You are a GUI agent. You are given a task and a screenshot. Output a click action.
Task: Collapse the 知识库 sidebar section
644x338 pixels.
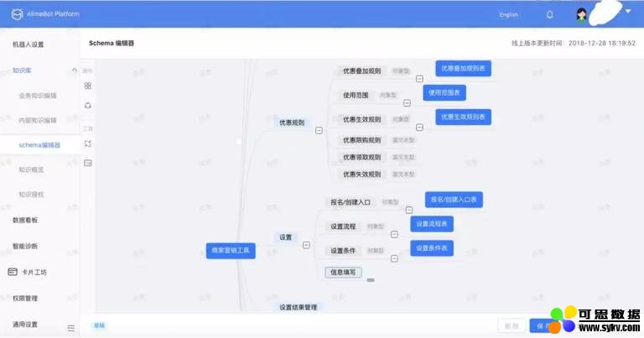click(74, 70)
